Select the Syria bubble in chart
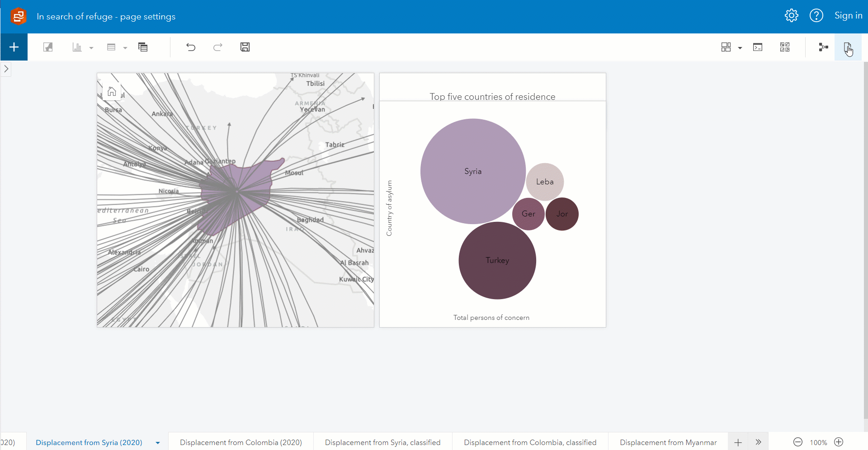 click(473, 171)
